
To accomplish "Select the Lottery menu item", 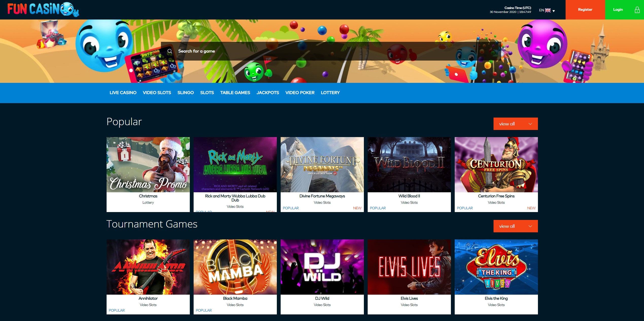I will click(330, 93).
